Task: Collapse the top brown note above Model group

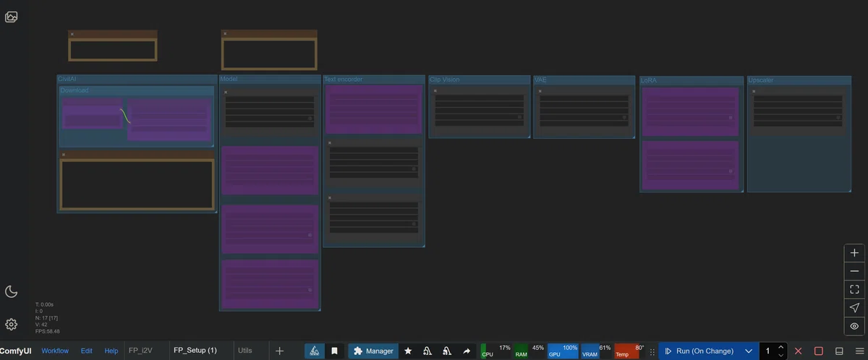Action: click(x=225, y=34)
